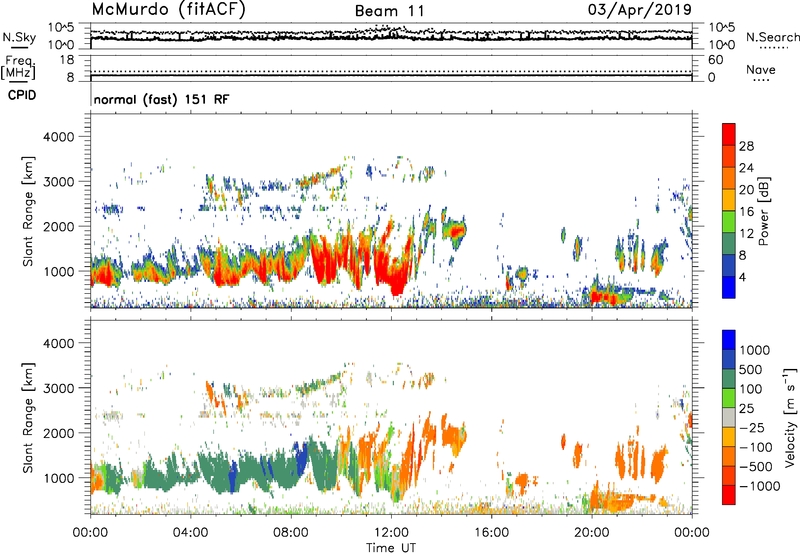Click the "28" label on Power colorbar
This screenshot has height=554, width=800.
point(746,146)
